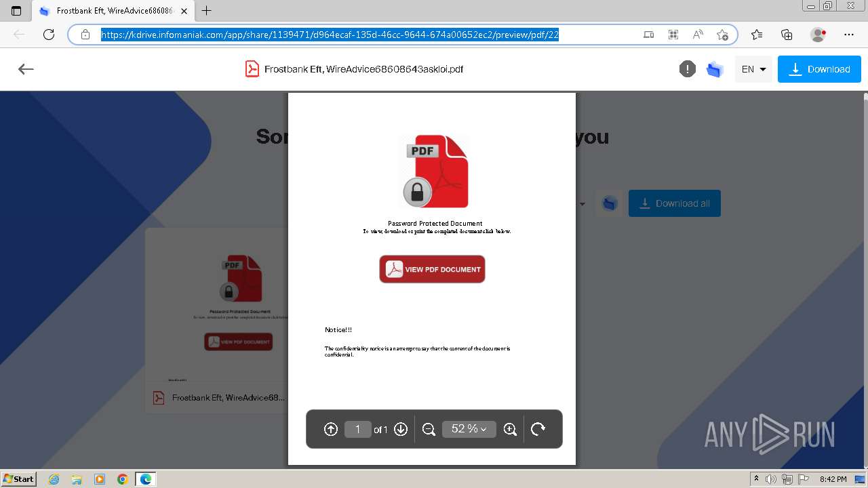Open Edge tab actions menu icon

[x=16, y=11]
